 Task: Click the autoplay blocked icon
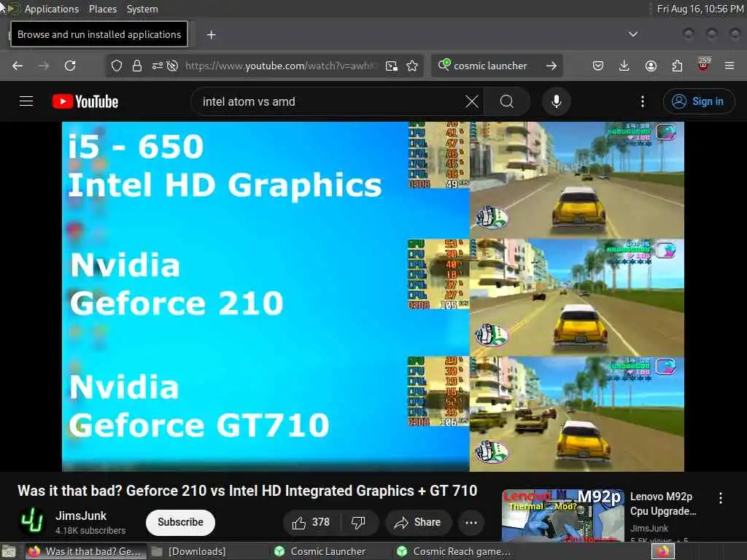(x=172, y=66)
